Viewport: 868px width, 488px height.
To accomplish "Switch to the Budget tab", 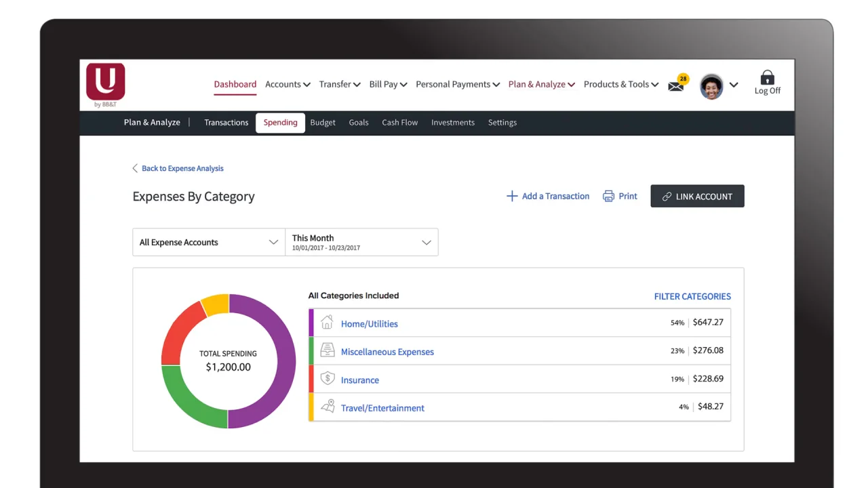I will (323, 123).
